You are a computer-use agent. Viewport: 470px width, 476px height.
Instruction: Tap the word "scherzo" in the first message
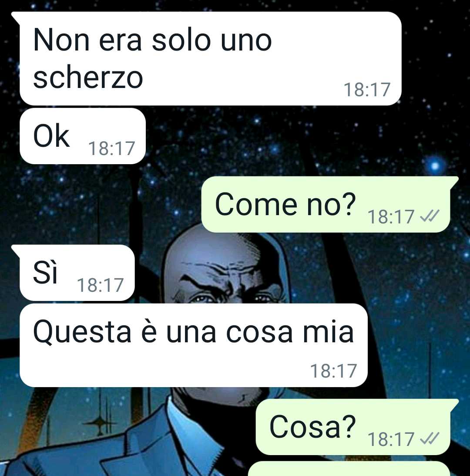(88, 78)
